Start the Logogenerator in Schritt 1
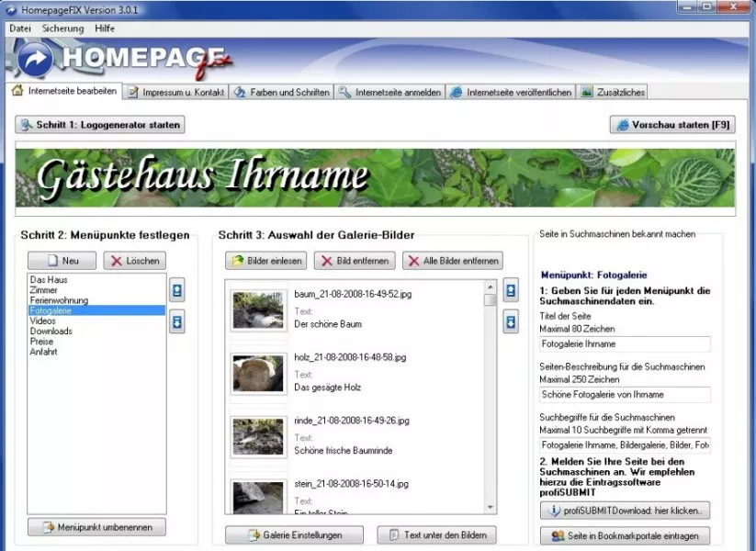Screen dimensions: 756x551 [x=100, y=124]
